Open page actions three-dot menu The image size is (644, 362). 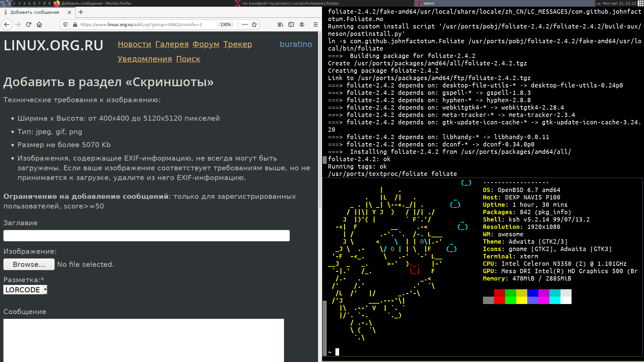pyautogui.click(x=245, y=24)
